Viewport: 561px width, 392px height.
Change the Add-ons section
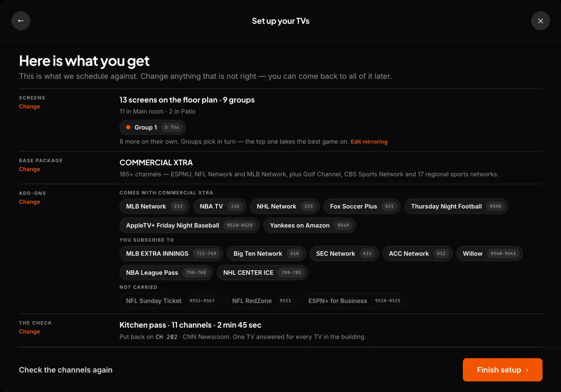pos(29,202)
